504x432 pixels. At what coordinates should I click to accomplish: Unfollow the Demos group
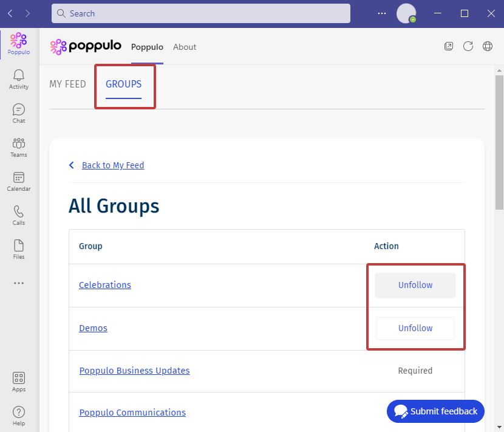point(415,329)
